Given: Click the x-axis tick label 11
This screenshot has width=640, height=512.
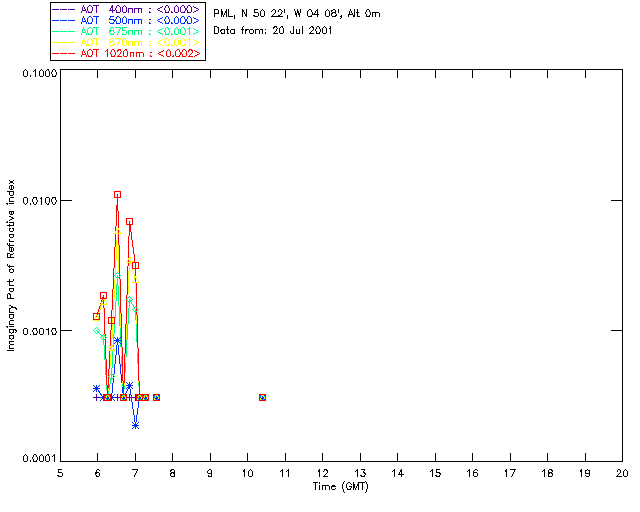Looking at the screenshot, I should point(285,473).
